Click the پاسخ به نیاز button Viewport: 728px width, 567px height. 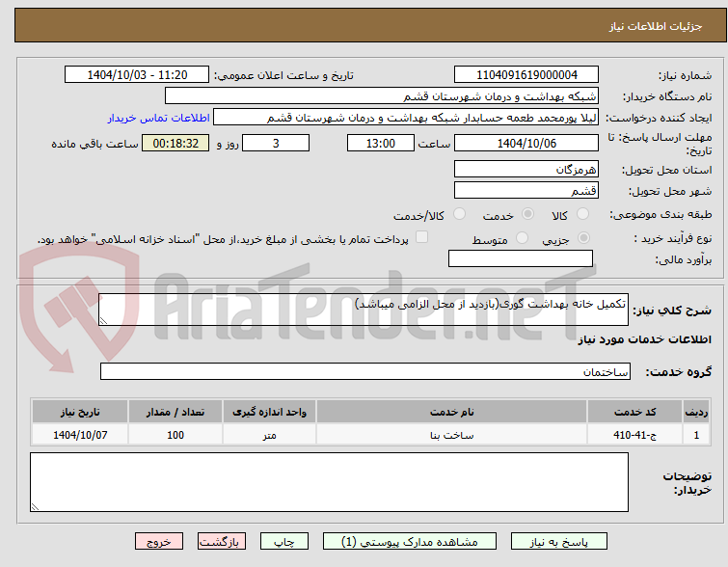[x=559, y=542]
